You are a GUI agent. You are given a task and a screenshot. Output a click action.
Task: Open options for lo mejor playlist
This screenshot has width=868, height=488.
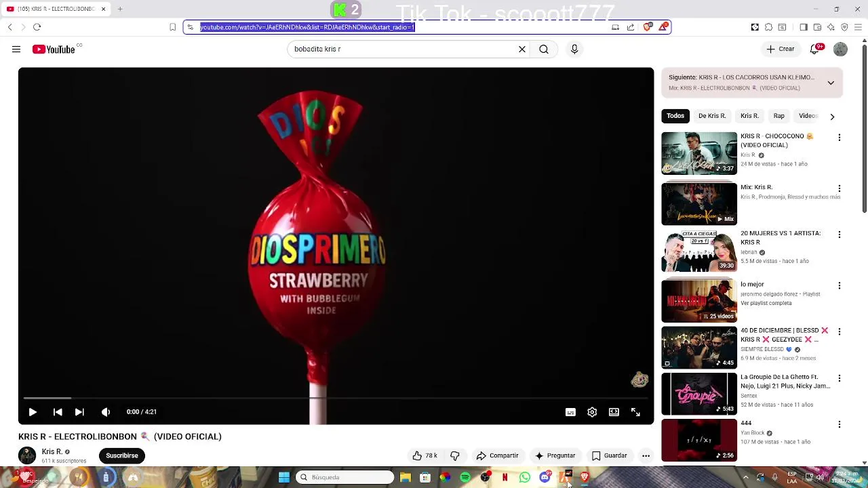pyautogui.click(x=840, y=285)
